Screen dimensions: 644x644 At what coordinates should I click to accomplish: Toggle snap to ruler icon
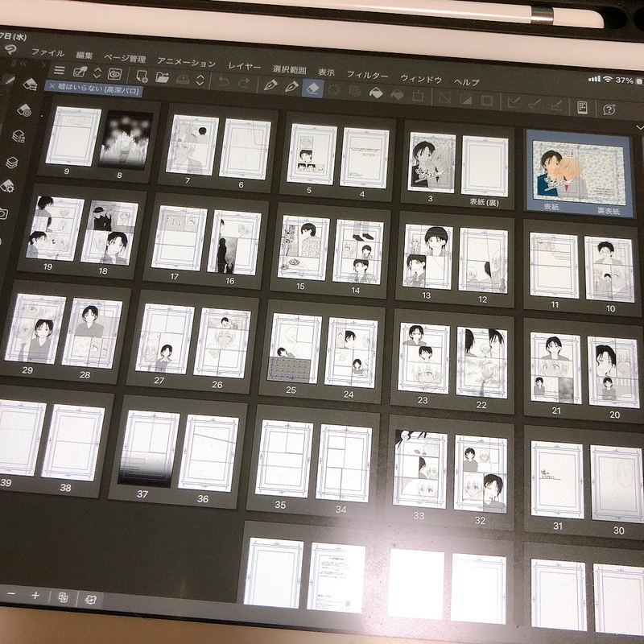point(513,102)
